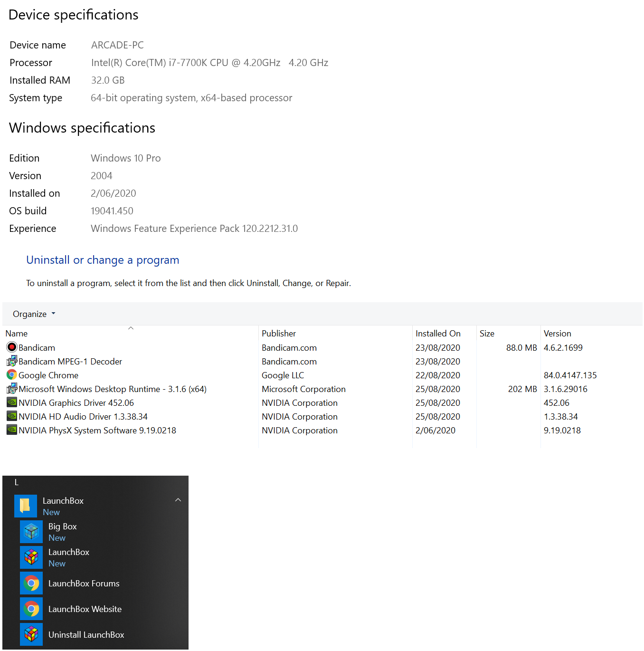This screenshot has height=651, width=644.
Task: Open the Uninstall or change a program heading
Action: pos(103,260)
